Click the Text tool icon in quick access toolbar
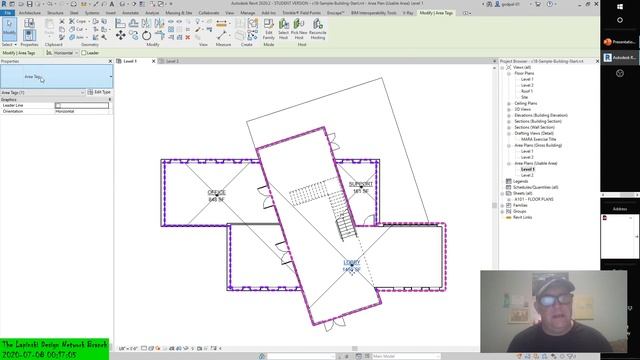 pyautogui.click(x=111, y=4)
